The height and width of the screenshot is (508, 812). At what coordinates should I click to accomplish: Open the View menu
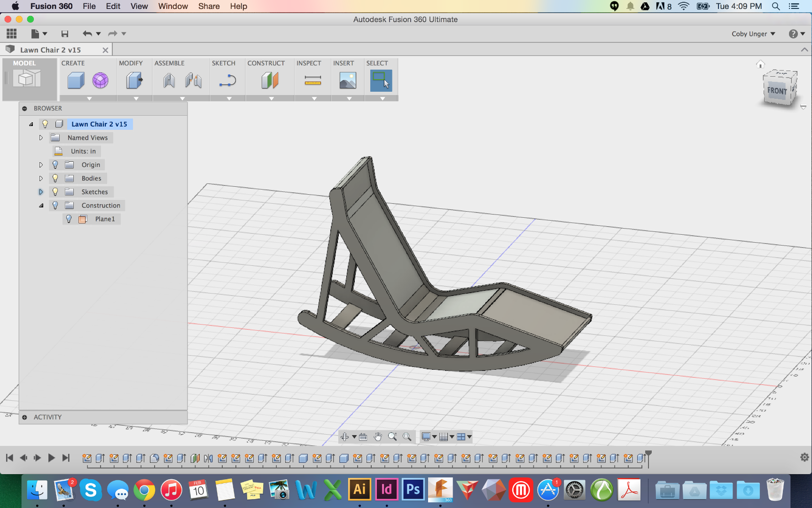click(139, 6)
